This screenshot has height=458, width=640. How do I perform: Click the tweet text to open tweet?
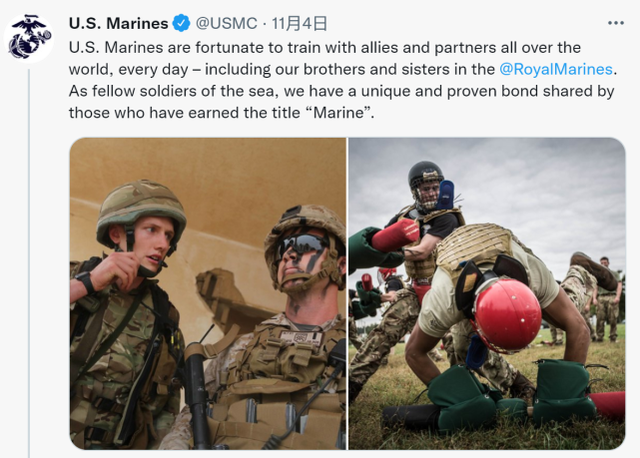click(343, 80)
